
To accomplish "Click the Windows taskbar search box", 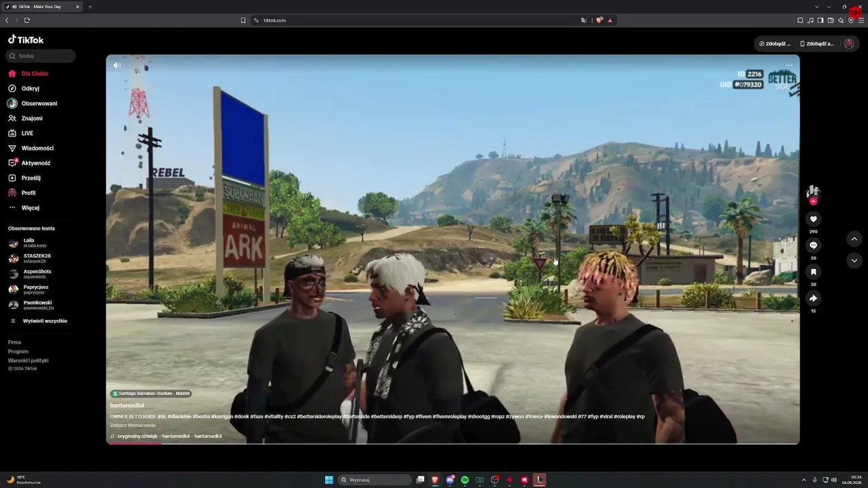I will click(x=375, y=480).
